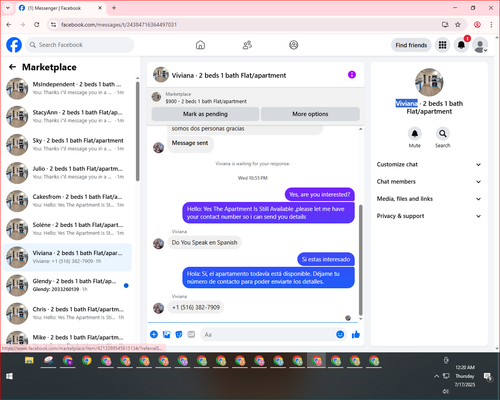500x400 pixels.
Task: Expand Customize chat section
Action: pos(429,164)
